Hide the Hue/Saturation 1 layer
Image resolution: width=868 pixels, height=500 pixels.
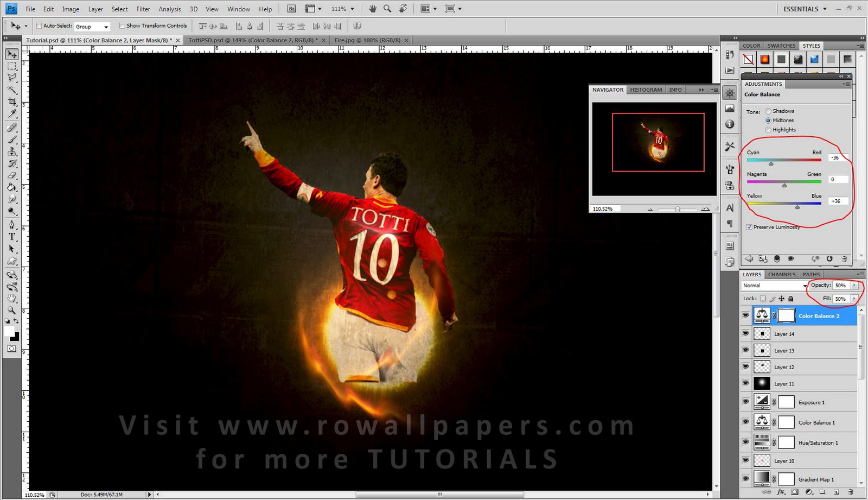746,442
